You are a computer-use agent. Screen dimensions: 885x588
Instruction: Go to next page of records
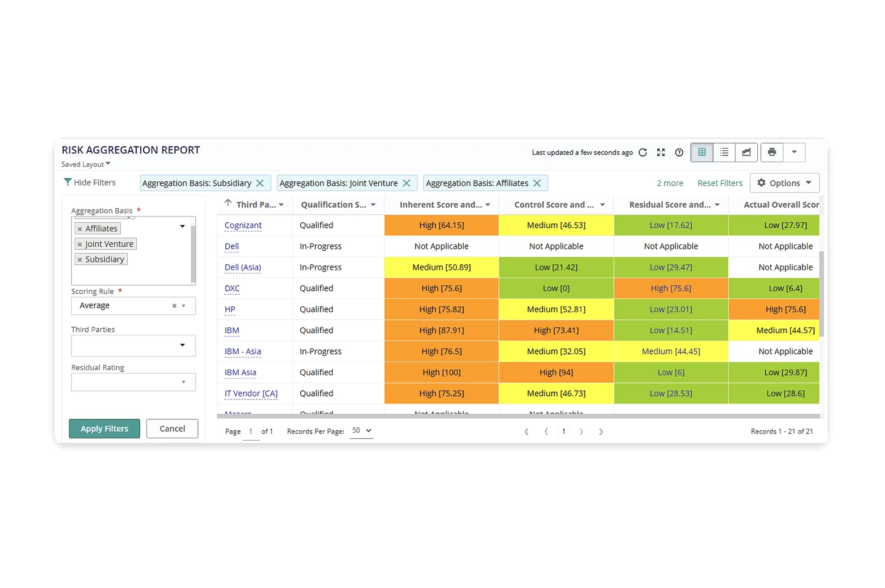[581, 432]
